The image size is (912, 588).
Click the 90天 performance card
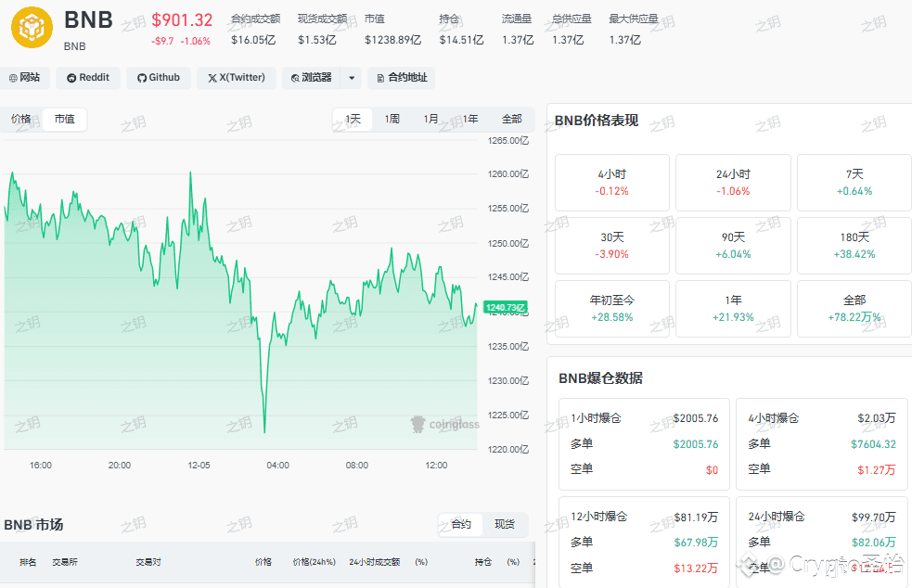coord(733,246)
